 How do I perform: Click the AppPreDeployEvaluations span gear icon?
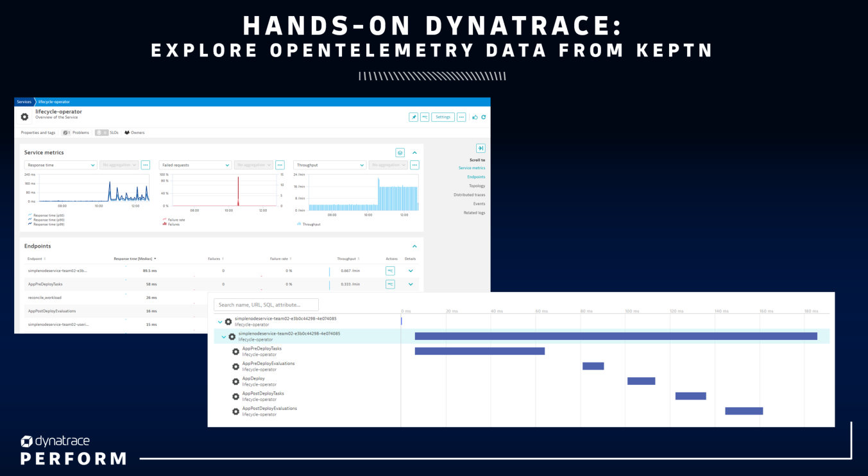pos(235,366)
